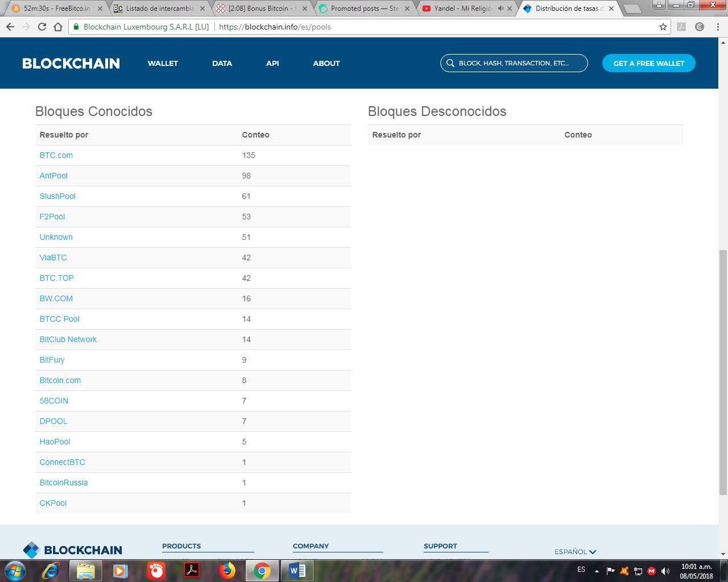Open the BitFury link
728x582 pixels.
pos(52,360)
